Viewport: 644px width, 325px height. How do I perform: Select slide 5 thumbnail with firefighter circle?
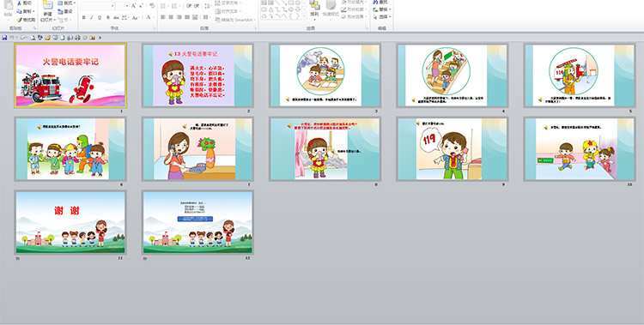pyautogui.click(x=580, y=76)
